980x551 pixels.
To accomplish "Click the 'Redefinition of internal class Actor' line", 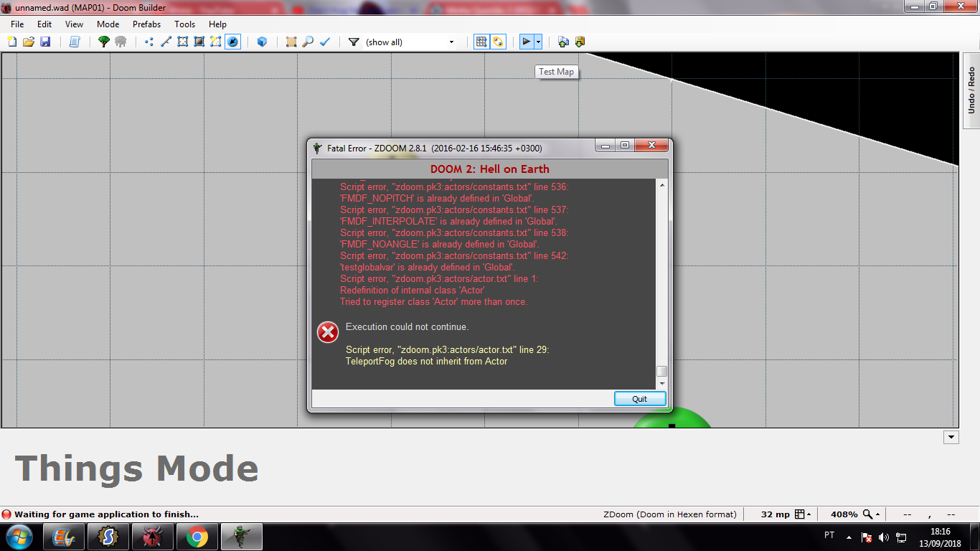I will click(413, 291).
